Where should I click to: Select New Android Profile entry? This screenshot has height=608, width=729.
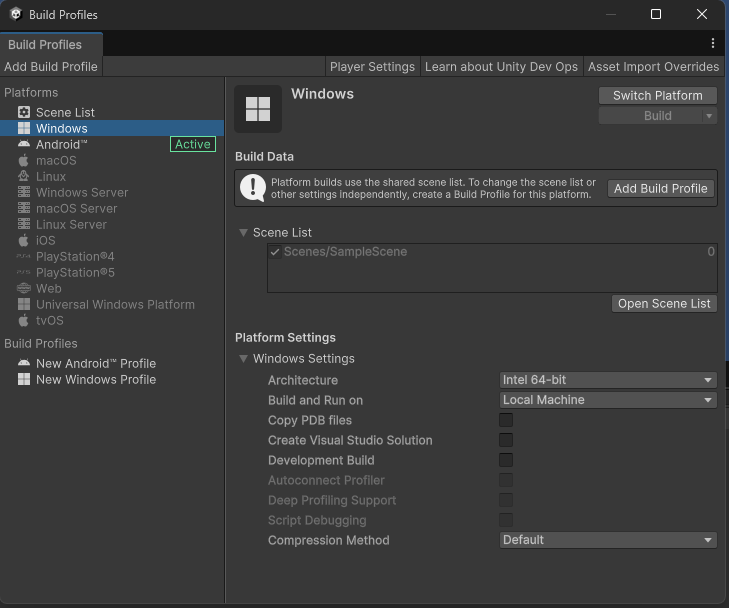(112, 363)
